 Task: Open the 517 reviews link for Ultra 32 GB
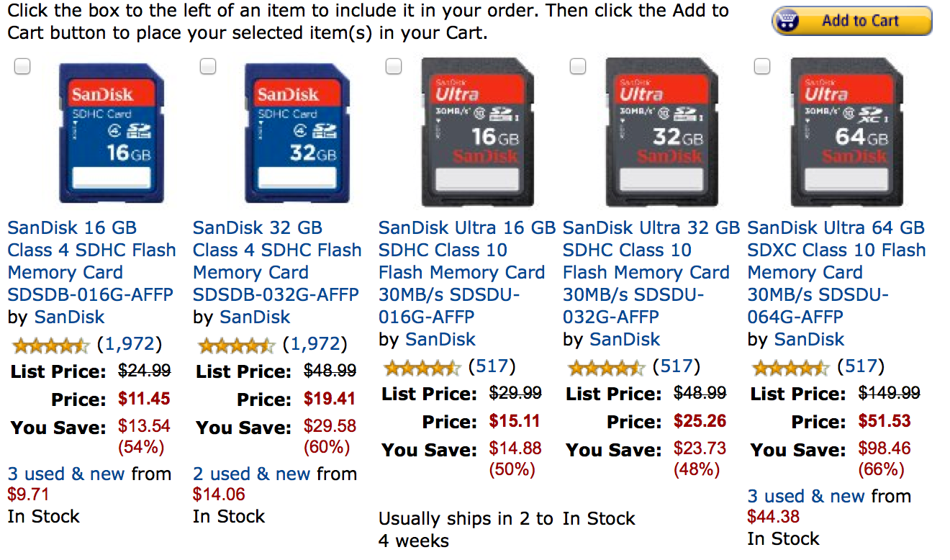676,366
